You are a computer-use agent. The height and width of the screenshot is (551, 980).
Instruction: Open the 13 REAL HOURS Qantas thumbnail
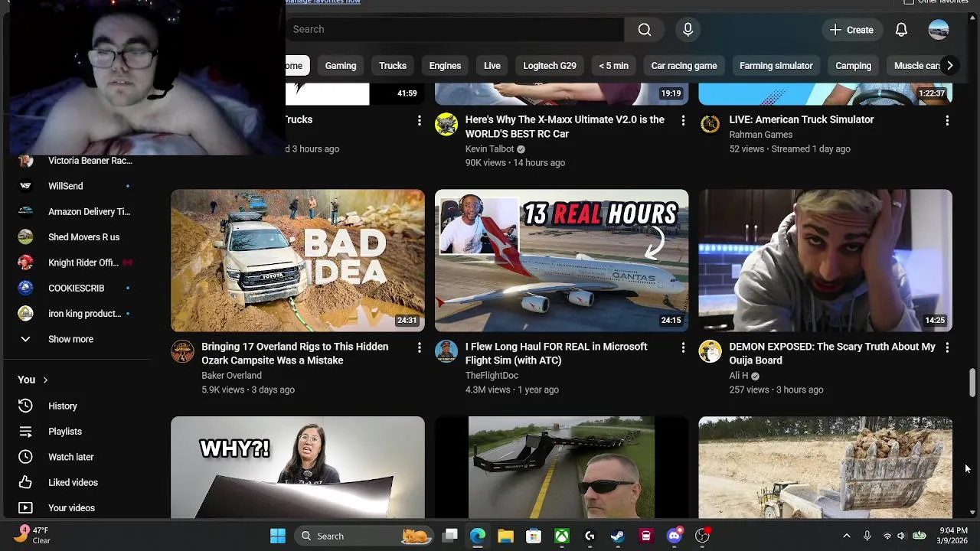point(561,260)
